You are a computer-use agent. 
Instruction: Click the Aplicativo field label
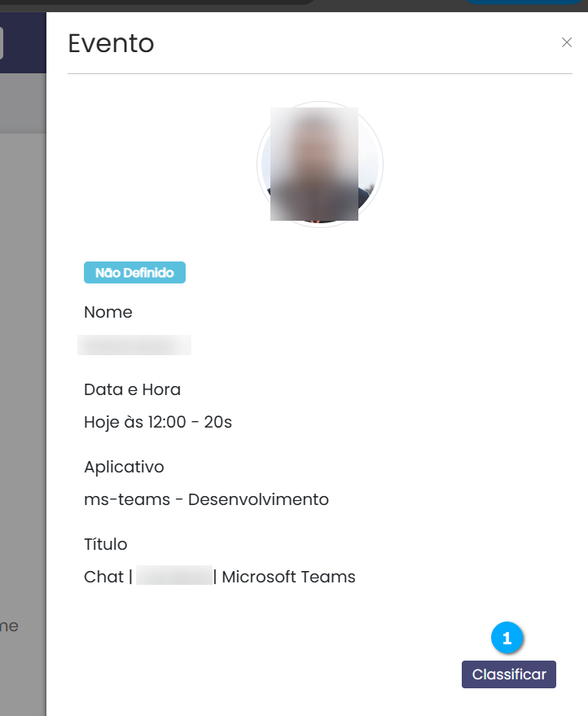(124, 467)
